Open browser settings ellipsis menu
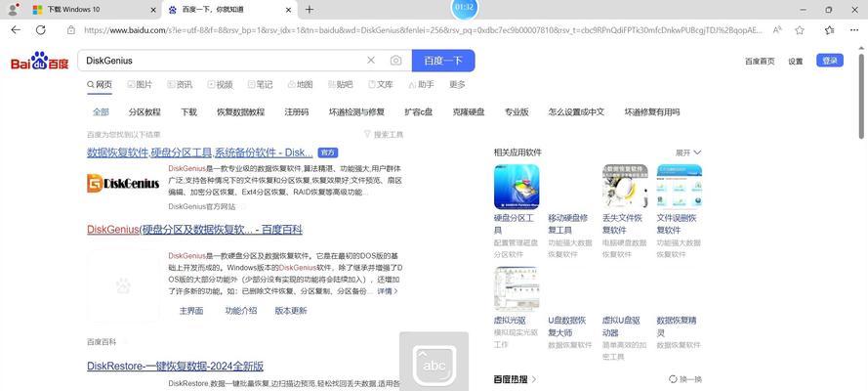The image size is (868, 391). [854, 30]
